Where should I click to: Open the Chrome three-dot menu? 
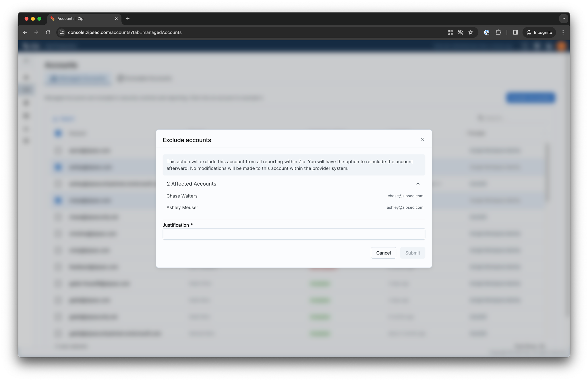click(563, 32)
